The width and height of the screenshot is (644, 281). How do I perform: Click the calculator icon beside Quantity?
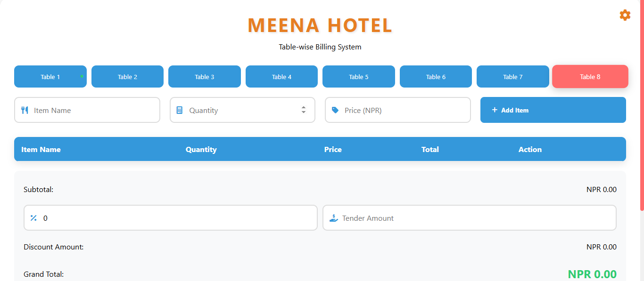point(180,110)
